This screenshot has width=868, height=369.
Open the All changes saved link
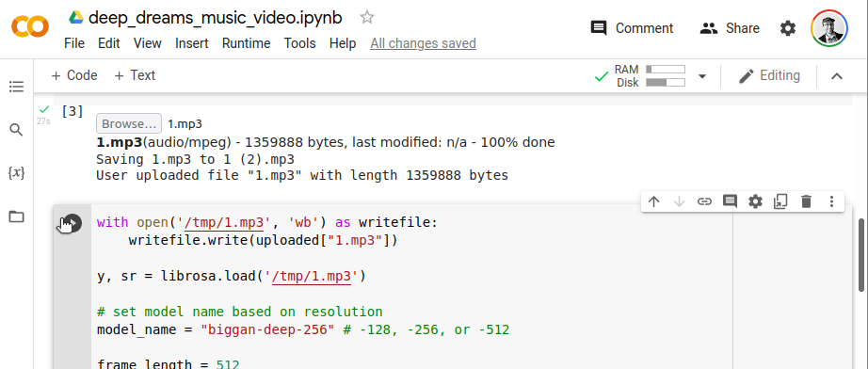tap(423, 43)
